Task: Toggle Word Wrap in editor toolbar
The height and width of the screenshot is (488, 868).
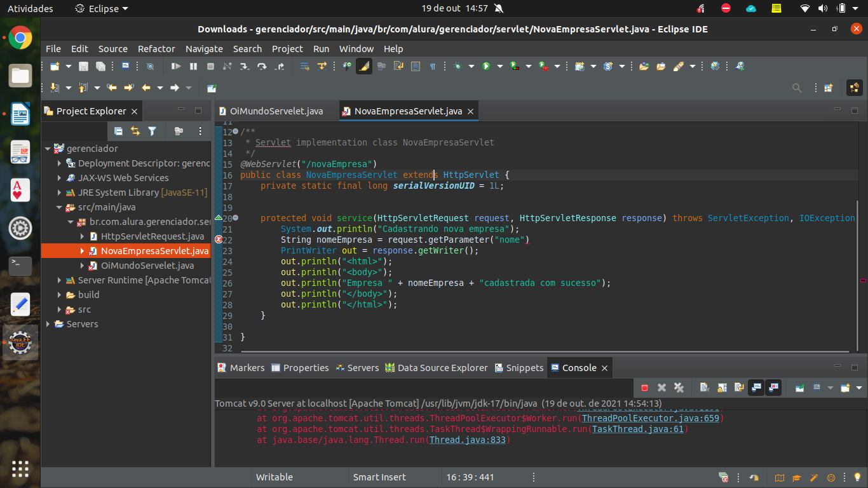Action: pyautogui.click(x=398, y=66)
